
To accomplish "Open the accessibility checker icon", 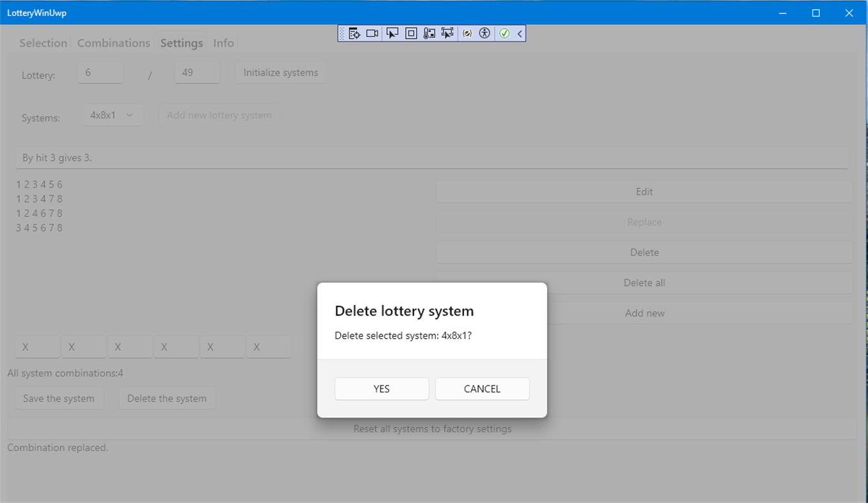I will (x=484, y=33).
